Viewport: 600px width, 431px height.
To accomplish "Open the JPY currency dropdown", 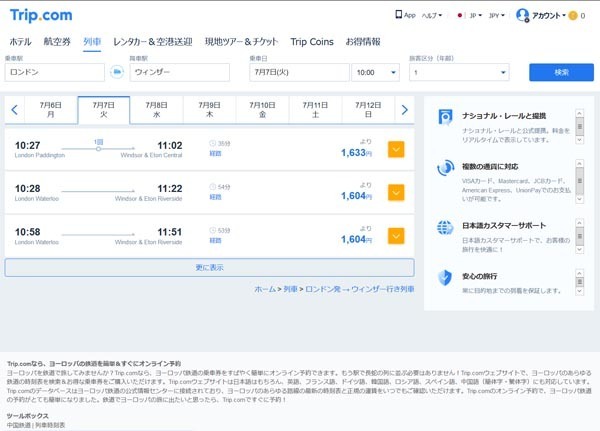I will pos(497,16).
